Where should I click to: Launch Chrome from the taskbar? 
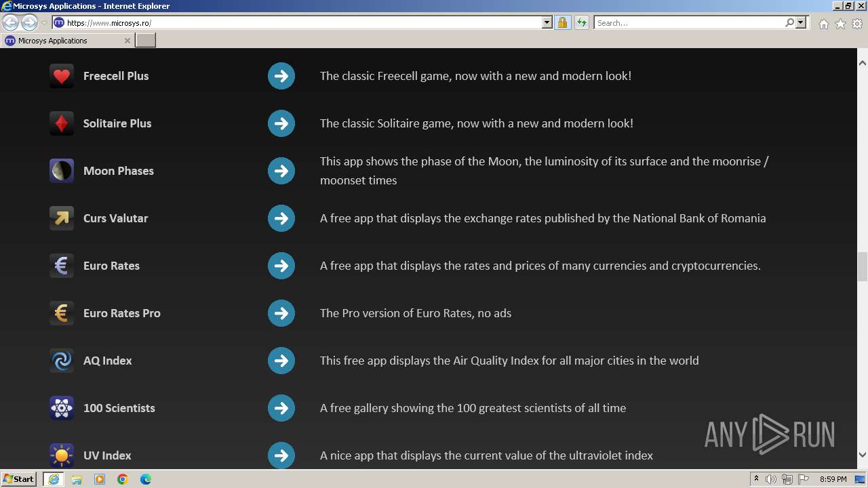(x=123, y=479)
